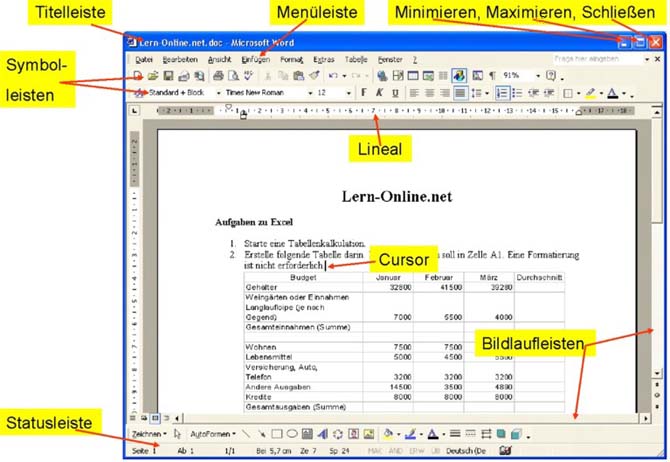The width and height of the screenshot is (670, 462).
Task: Click the Paste clipboard icon
Action: pyautogui.click(x=298, y=76)
